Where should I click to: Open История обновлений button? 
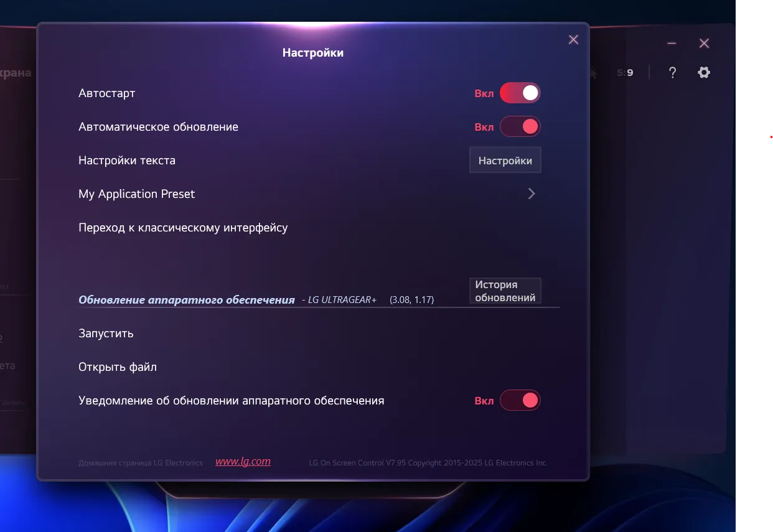(505, 291)
